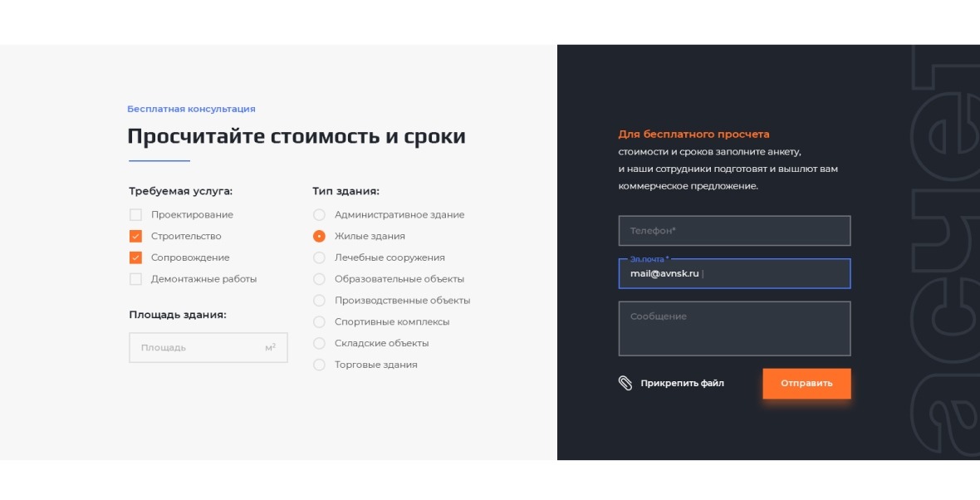Click the Прикрепить файл link text
This screenshot has height=500, width=980.
pyautogui.click(x=682, y=384)
